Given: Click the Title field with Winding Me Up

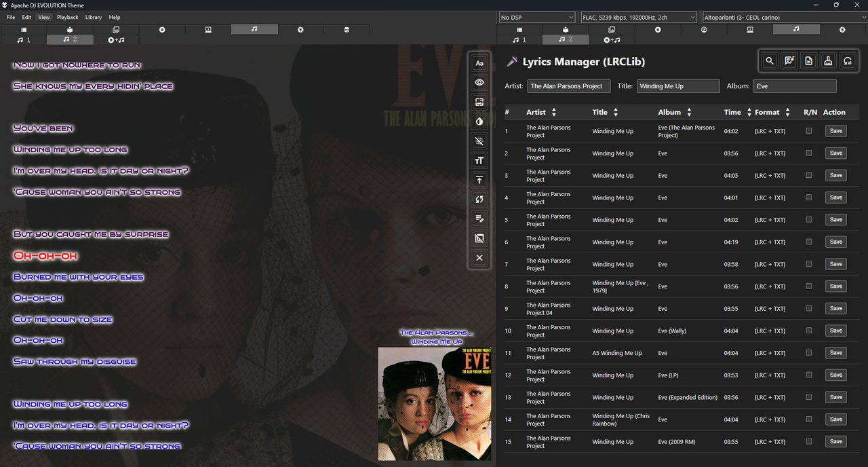Looking at the screenshot, I should [678, 86].
